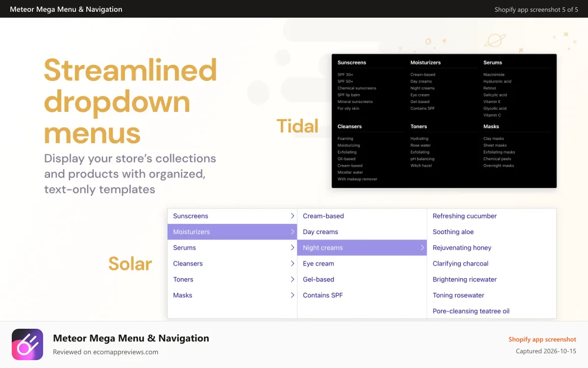Select Day creams in Solar menu
588x368 pixels.
320,232
